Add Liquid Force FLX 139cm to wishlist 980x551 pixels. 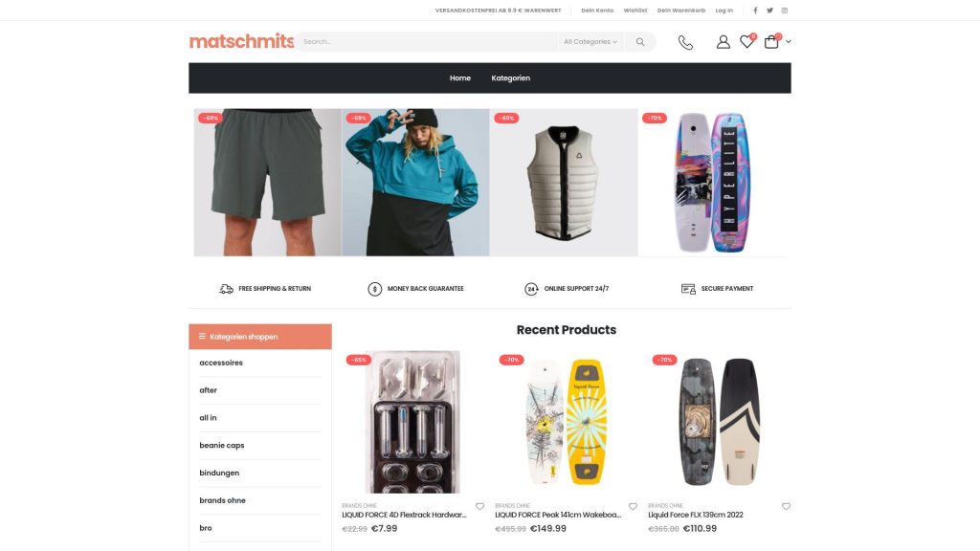[x=786, y=507]
